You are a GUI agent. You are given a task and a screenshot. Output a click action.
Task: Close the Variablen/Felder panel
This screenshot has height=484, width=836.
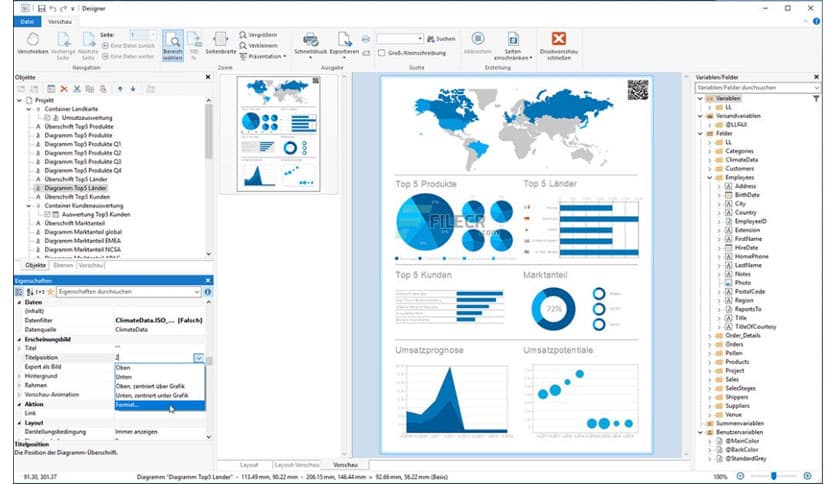point(816,77)
